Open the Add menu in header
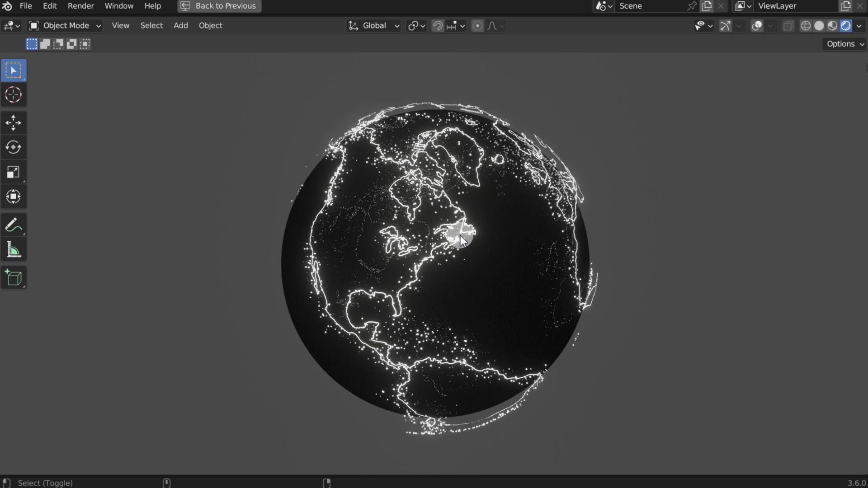Viewport: 868px width, 488px height. pyautogui.click(x=180, y=26)
